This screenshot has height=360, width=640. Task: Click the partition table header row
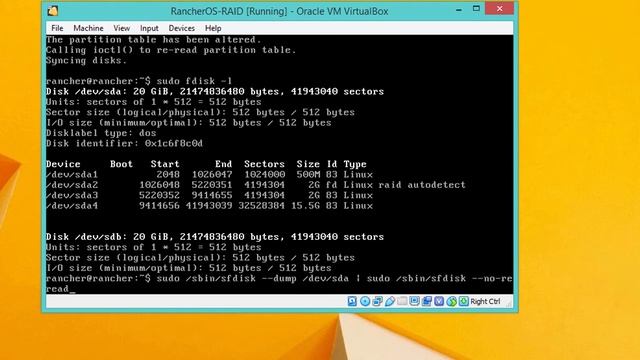206,164
